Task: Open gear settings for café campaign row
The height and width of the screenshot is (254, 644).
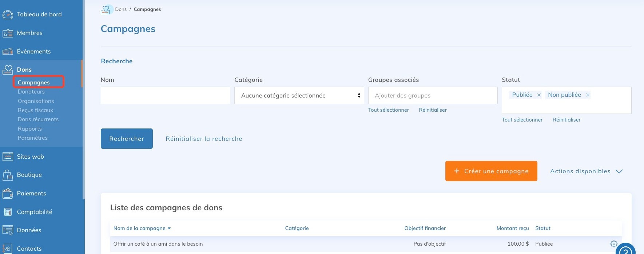Action: [614, 244]
